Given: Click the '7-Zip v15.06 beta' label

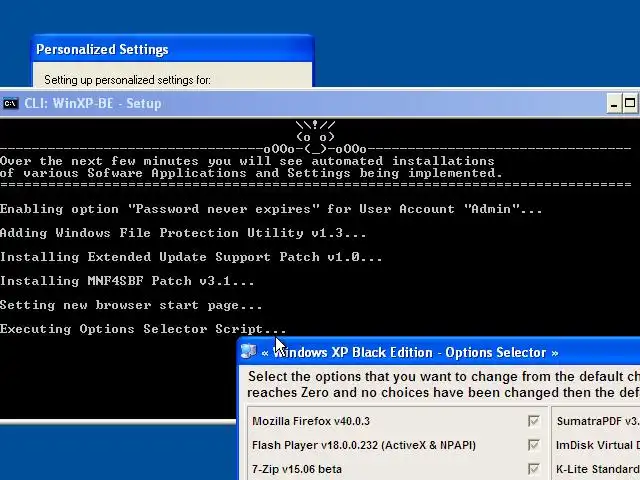Looking at the screenshot, I should 297,469.
